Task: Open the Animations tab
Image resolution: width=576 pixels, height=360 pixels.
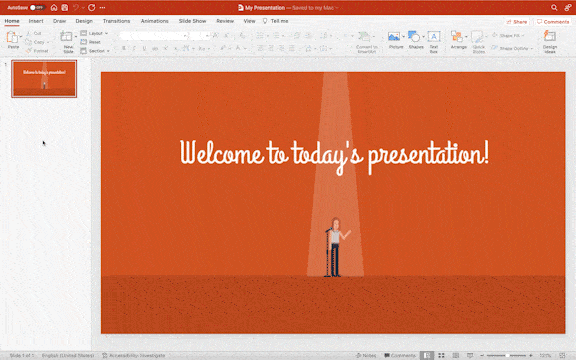Action: [x=155, y=21]
